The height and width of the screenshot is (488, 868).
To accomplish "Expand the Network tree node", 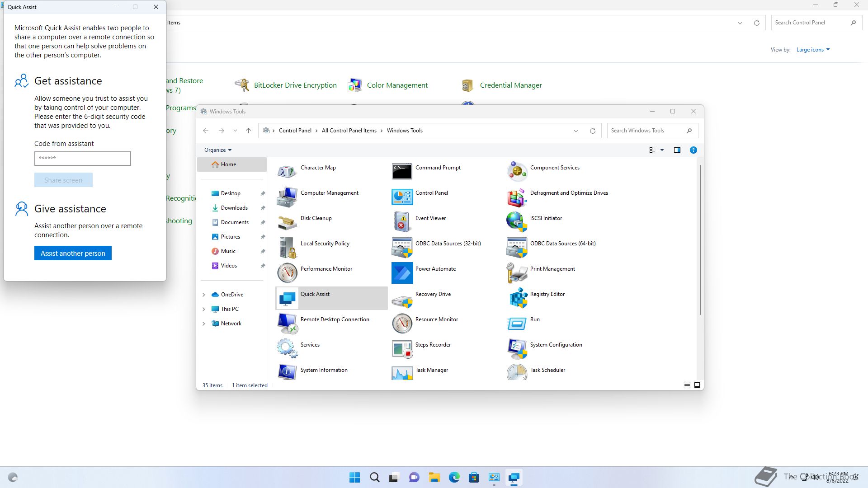I will [203, 324].
